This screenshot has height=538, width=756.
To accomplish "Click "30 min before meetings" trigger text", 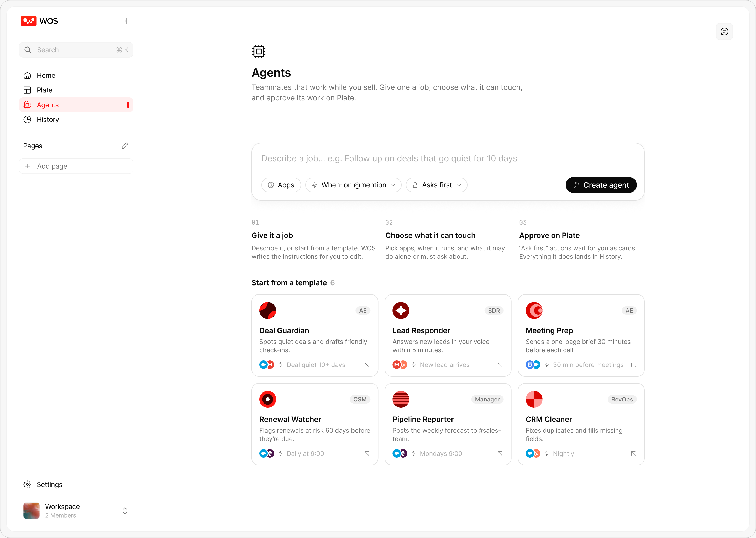I will [588, 365].
